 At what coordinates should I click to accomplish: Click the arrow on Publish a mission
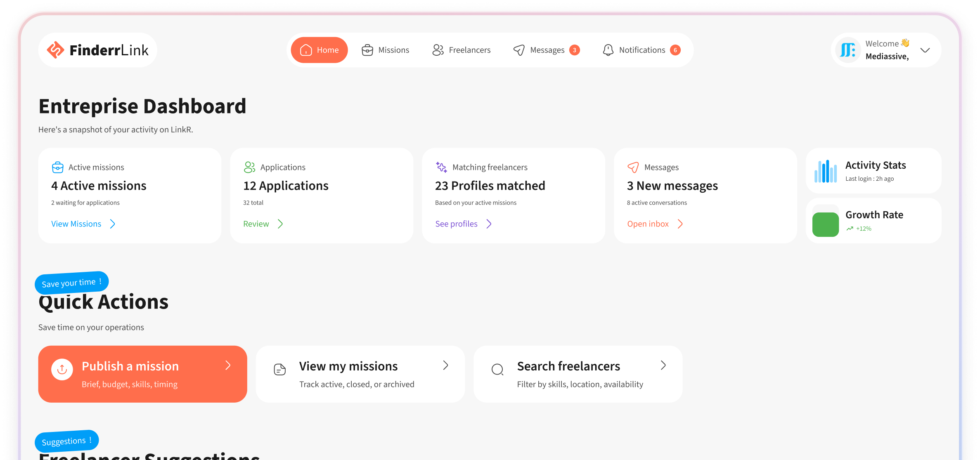click(x=228, y=365)
